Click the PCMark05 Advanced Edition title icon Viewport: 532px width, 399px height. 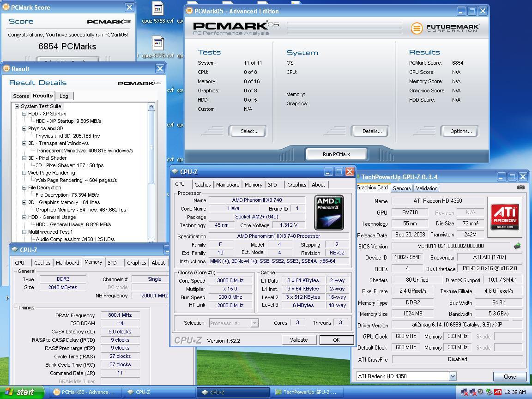coord(189,11)
